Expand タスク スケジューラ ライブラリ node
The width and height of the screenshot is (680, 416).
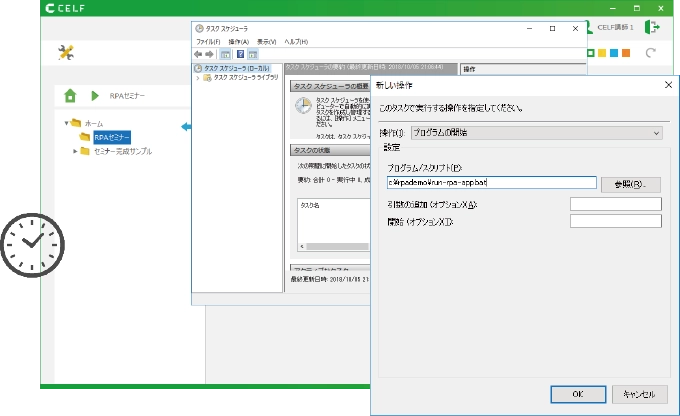click(x=198, y=78)
